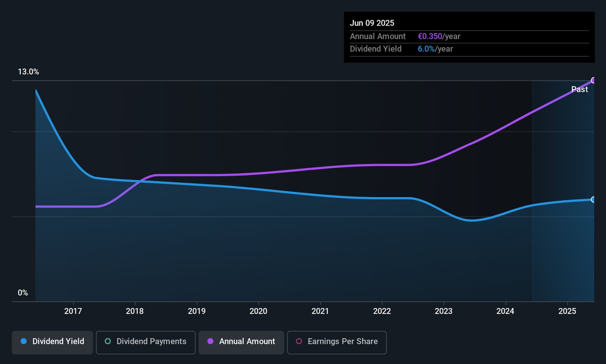Screen dimensions: 606x364
Task: Click the 2025 x-axis year label
Action: 567,311
